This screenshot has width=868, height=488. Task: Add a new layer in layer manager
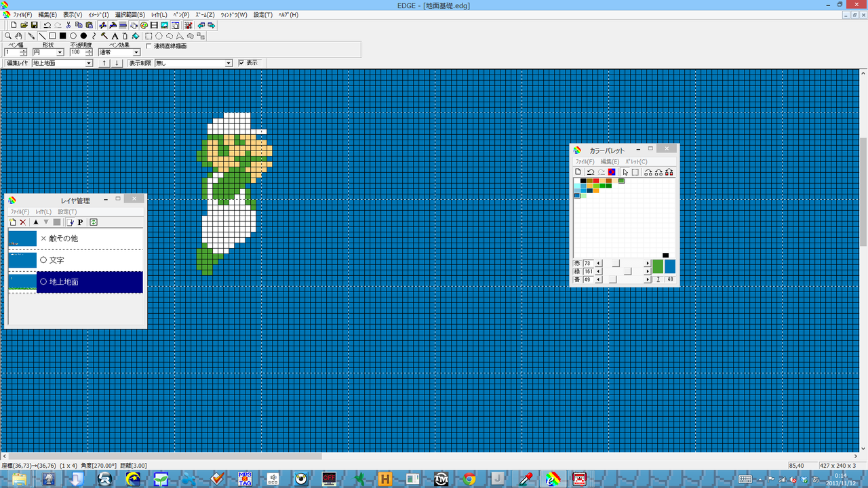tap(13, 222)
